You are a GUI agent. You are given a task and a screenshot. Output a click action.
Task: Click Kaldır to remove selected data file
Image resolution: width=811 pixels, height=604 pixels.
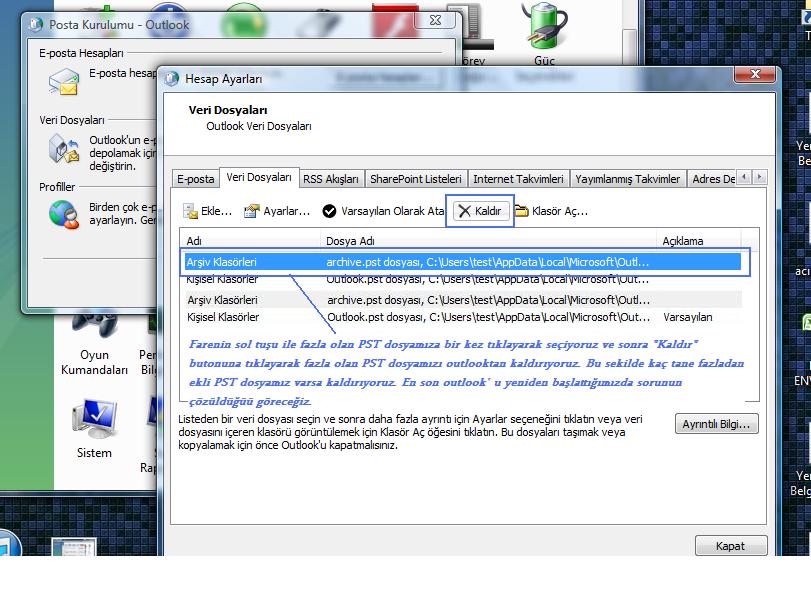coord(481,211)
